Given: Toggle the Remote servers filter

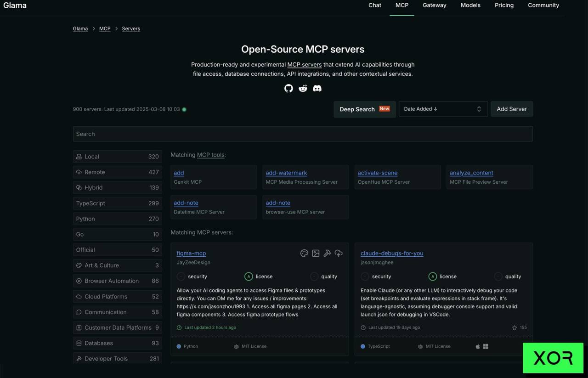Looking at the screenshot, I should click(117, 172).
